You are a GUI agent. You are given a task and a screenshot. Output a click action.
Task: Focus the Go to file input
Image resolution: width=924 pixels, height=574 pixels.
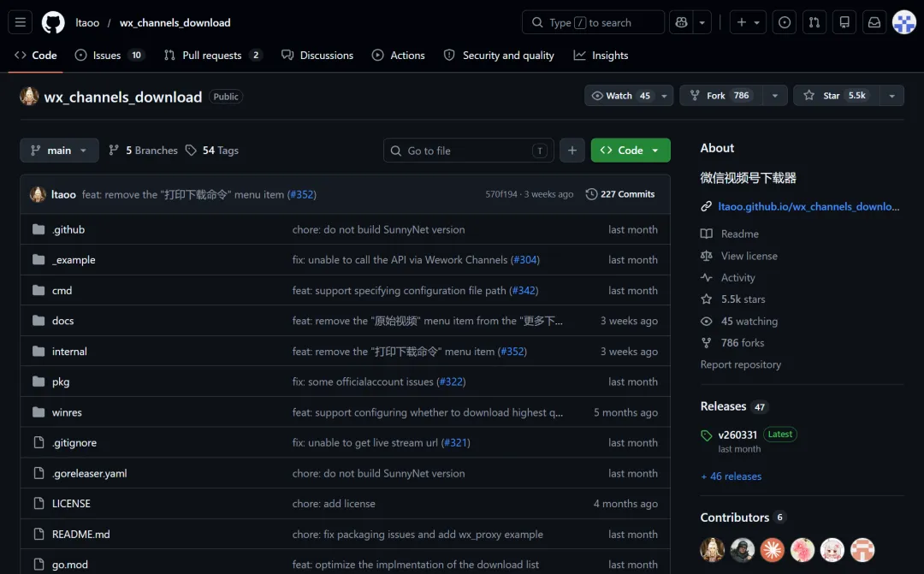pyautogui.click(x=469, y=151)
